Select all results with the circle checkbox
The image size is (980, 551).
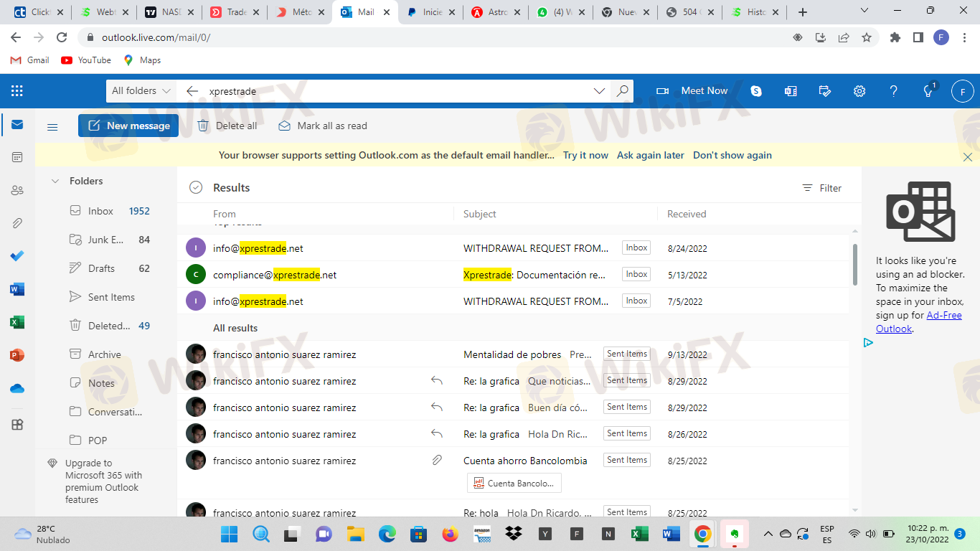(196, 187)
